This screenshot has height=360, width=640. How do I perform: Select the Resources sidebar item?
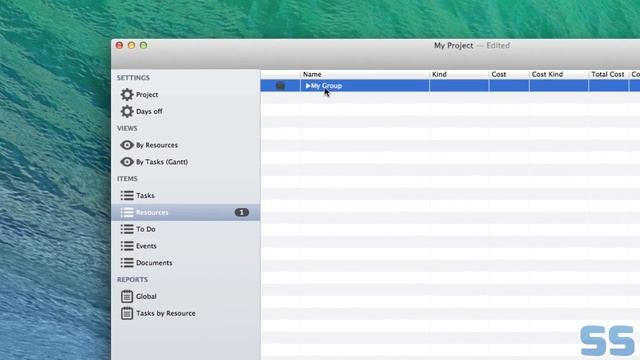point(186,212)
